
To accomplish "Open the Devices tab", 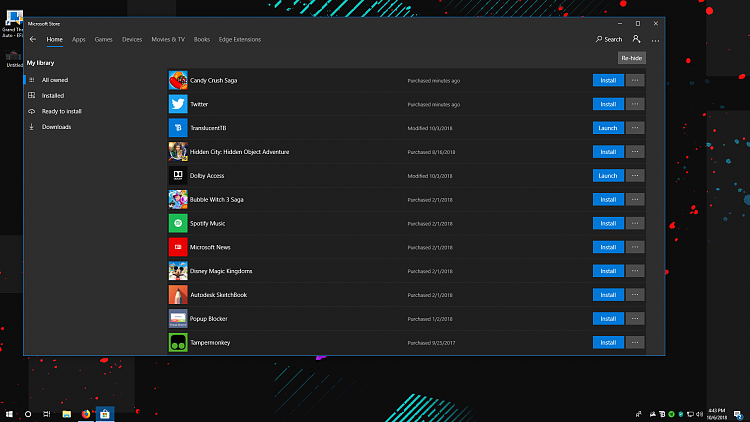I will point(132,39).
